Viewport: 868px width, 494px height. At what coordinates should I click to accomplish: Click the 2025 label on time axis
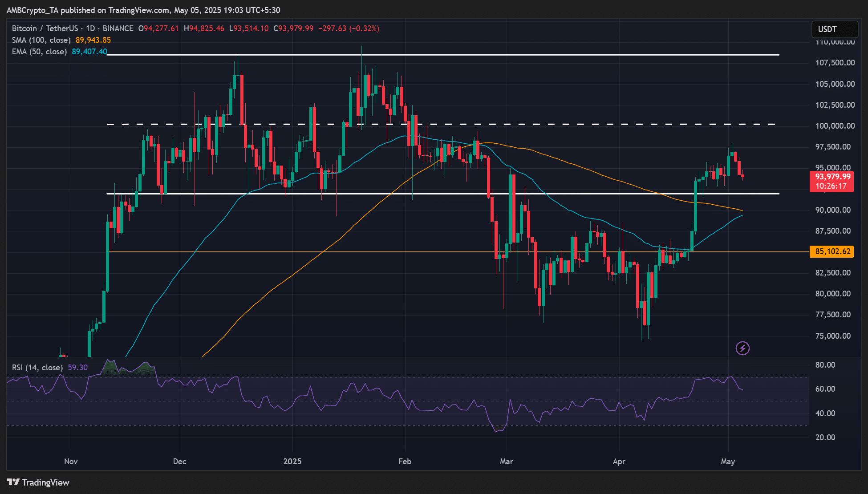click(x=292, y=462)
